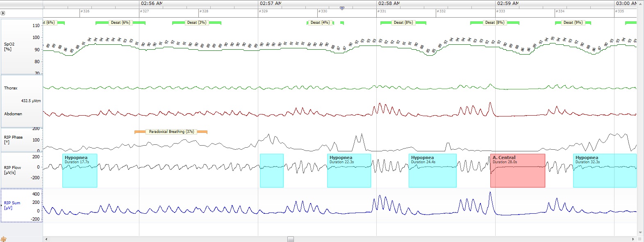Viewport: 644px width, 242px height.
Task: Click the vertical scrollbar down arrow
Action: (x=640, y=233)
